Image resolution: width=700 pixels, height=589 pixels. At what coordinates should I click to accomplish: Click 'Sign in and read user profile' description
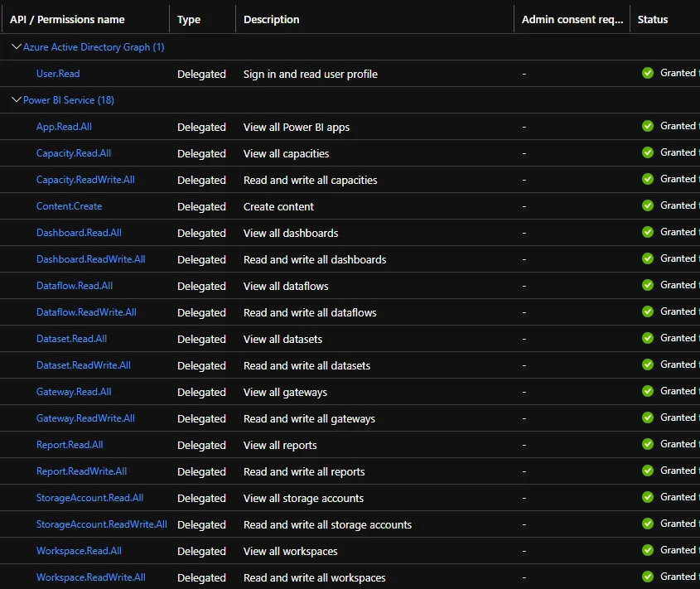[x=311, y=74]
